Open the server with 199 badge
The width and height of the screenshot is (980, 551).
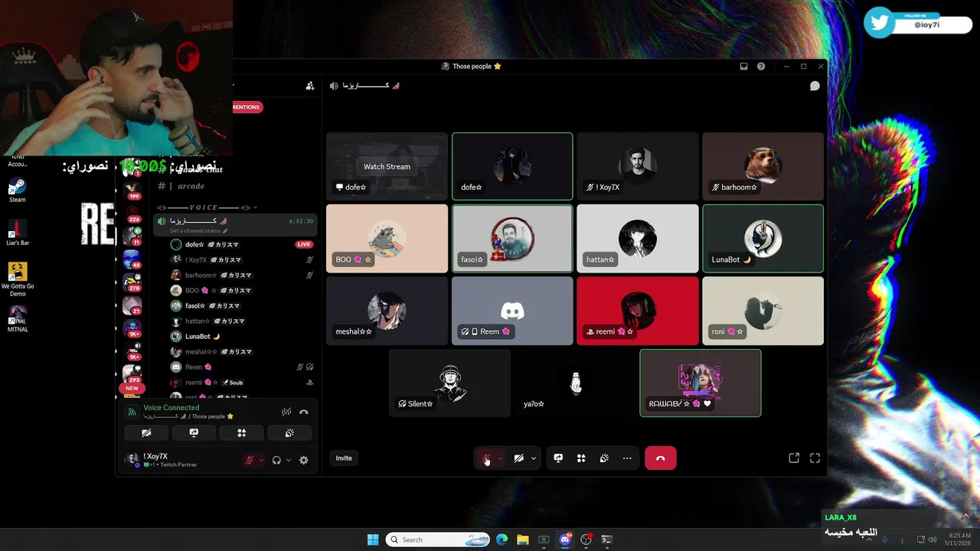point(132,190)
